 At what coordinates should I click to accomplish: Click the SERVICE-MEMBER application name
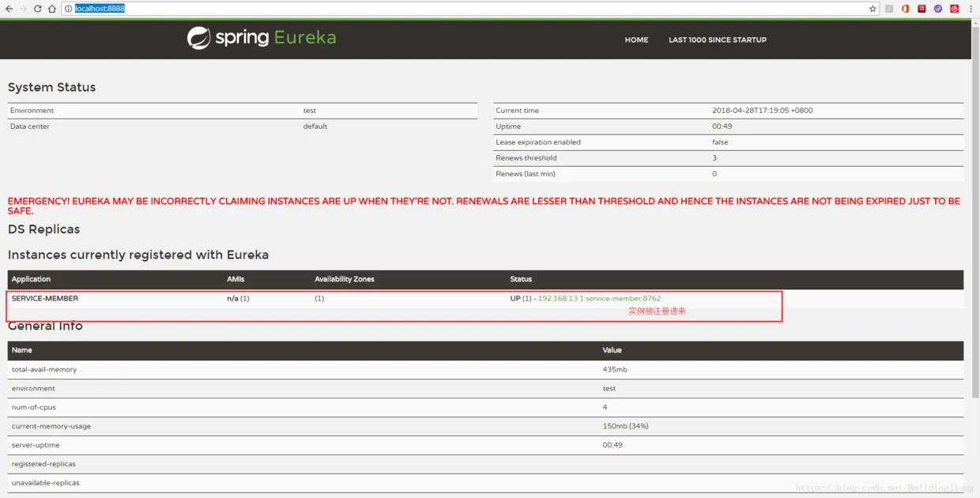(x=45, y=299)
